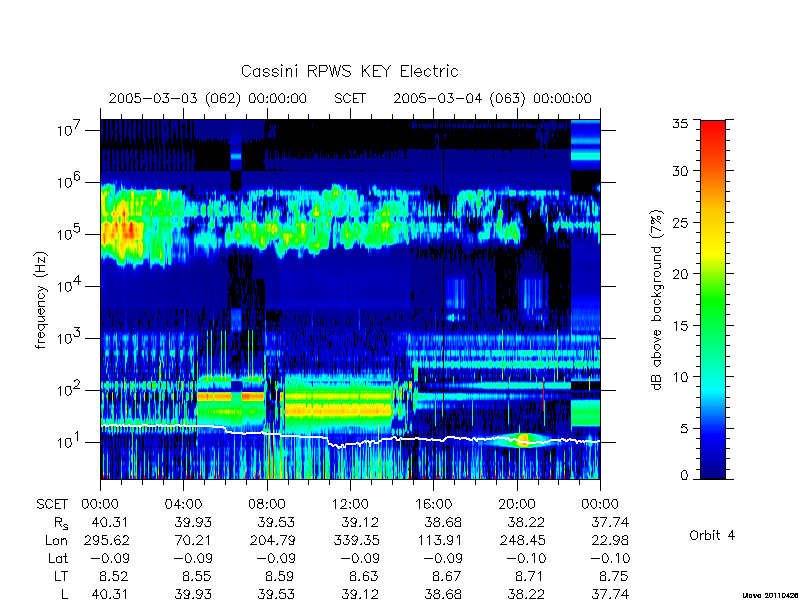The image size is (800, 600).
Task: Click the "SCET" row label below the plot
Action: pyautogui.click(x=52, y=504)
